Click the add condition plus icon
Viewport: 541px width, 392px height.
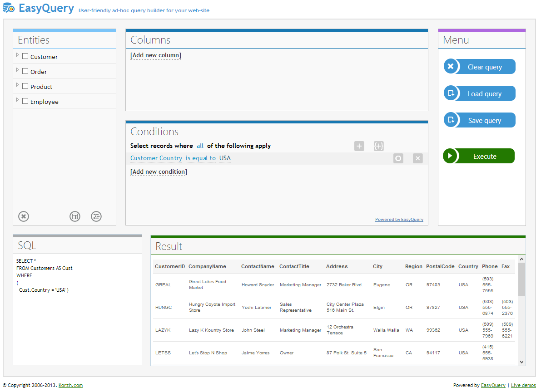pyautogui.click(x=359, y=146)
